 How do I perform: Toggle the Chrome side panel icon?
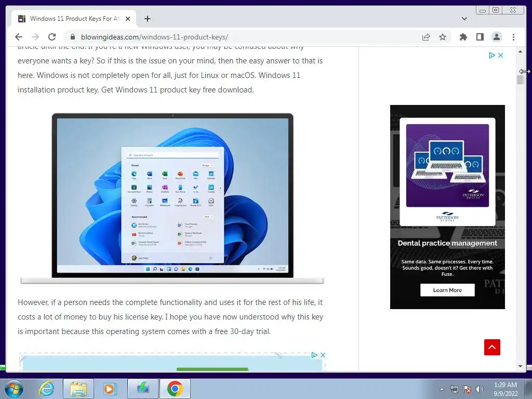pyautogui.click(x=480, y=37)
